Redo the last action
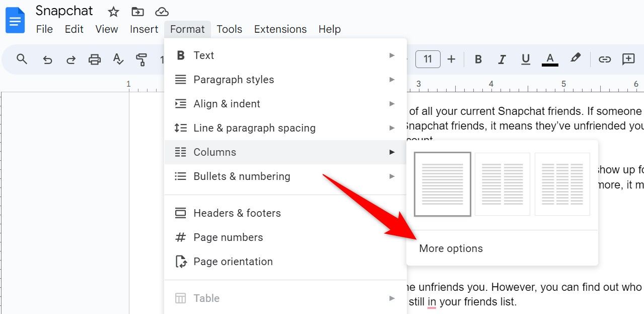The width and height of the screenshot is (644, 314). point(71,59)
